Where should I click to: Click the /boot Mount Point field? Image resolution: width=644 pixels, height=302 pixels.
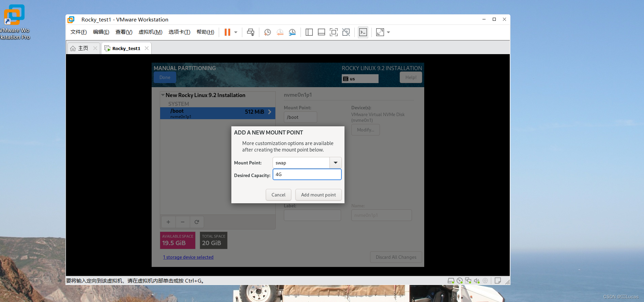(300, 117)
